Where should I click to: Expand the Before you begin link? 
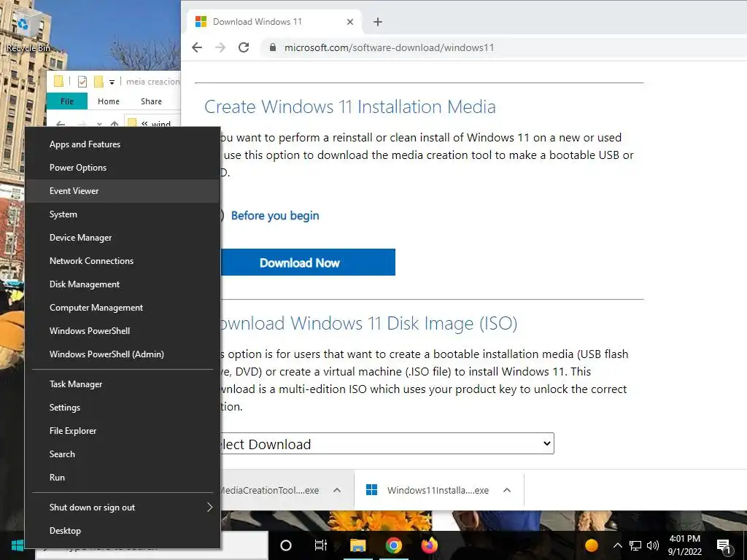275,216
